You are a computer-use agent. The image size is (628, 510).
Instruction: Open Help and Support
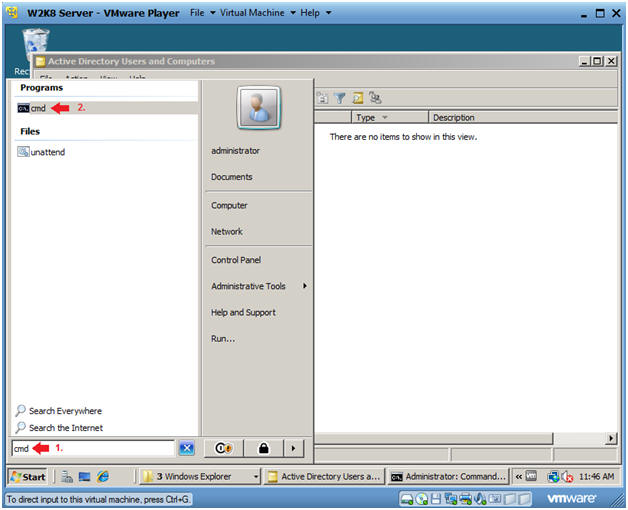[243, 312]
